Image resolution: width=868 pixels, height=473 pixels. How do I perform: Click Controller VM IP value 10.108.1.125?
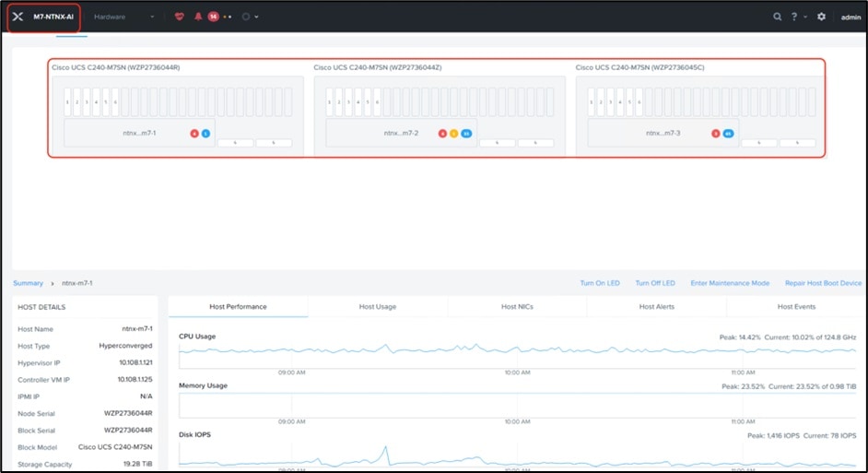pos(135,379)
